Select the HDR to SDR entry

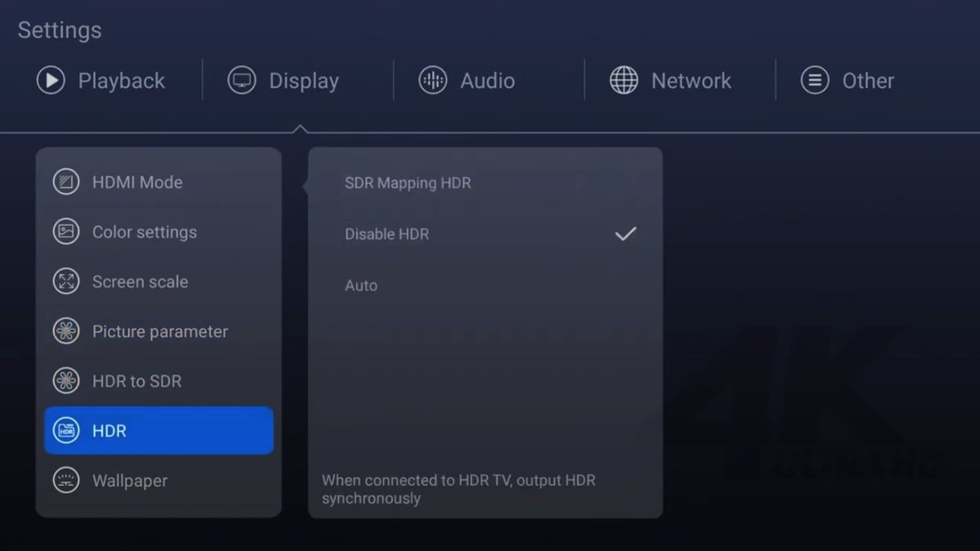[x=158, y=381]
